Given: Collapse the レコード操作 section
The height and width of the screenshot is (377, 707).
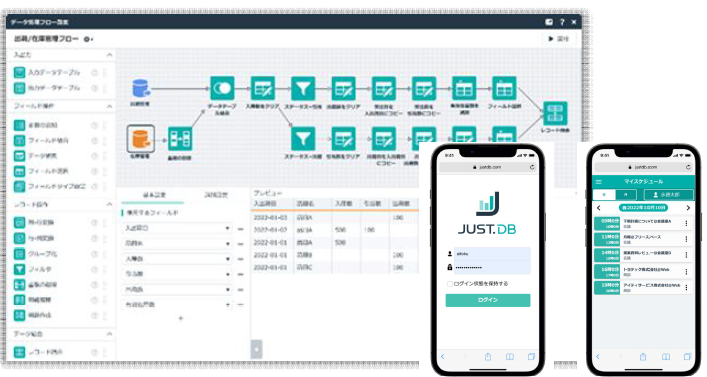Looking at the screenshot, I should (x=109, y=205).
